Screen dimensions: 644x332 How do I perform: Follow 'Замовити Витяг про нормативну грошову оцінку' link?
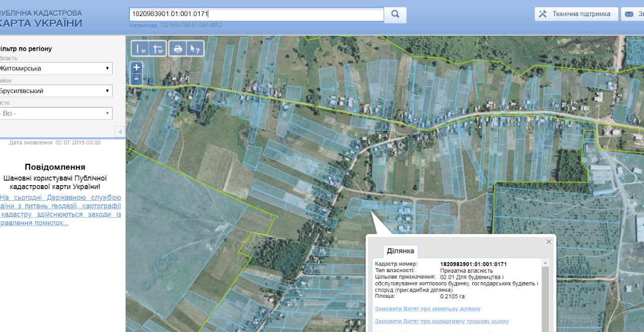pos(441,321)
